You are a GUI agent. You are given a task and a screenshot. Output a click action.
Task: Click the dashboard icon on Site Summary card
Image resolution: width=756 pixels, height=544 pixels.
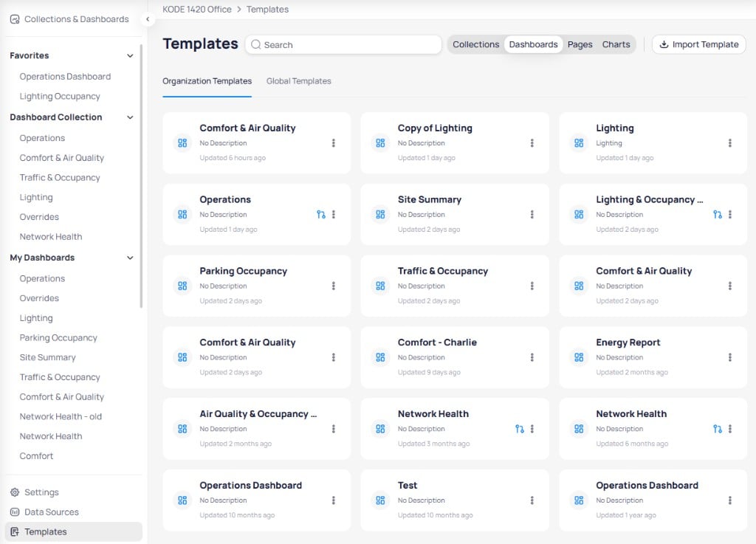(380, 214)
